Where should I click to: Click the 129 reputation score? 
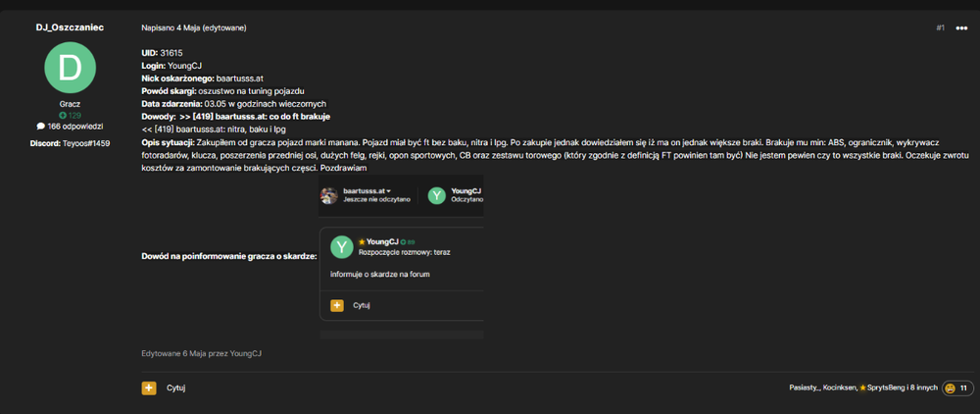tap(74, 116)
